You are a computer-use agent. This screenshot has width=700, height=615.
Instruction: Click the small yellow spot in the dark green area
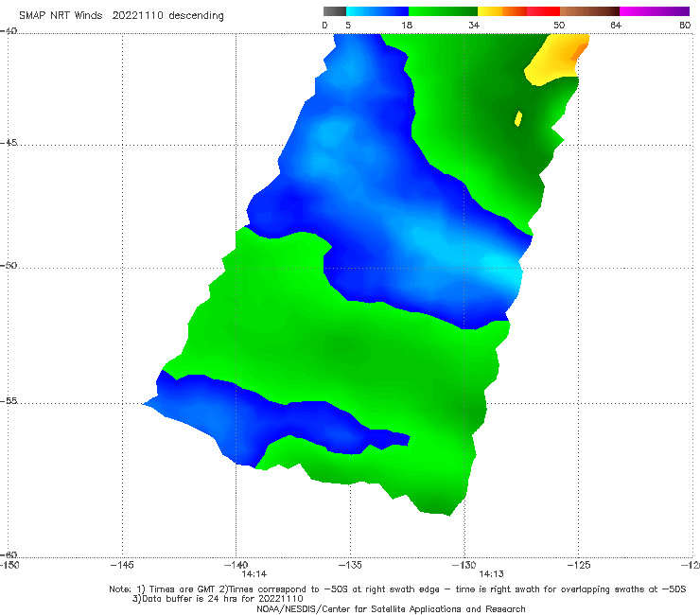[518, 118]
